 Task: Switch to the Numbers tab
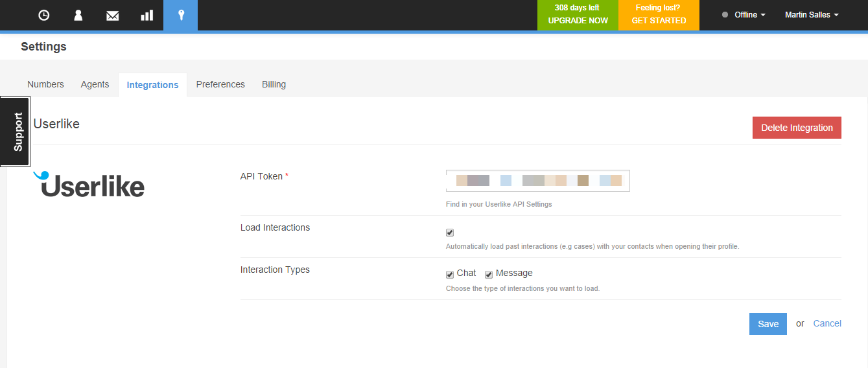(45, 84)
